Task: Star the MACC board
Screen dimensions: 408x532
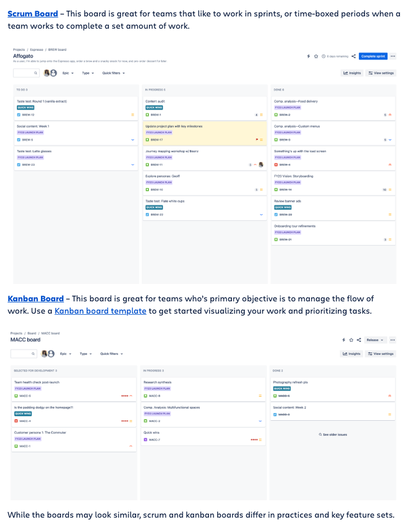Action: [351, 340]
